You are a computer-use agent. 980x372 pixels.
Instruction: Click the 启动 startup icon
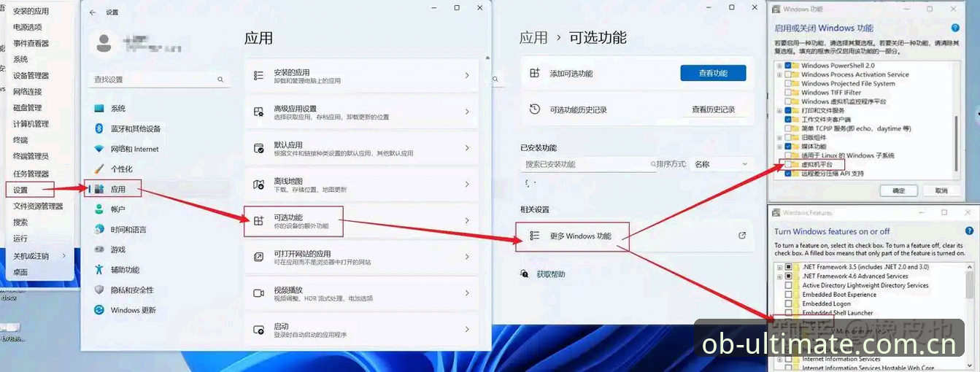[258, 329]
